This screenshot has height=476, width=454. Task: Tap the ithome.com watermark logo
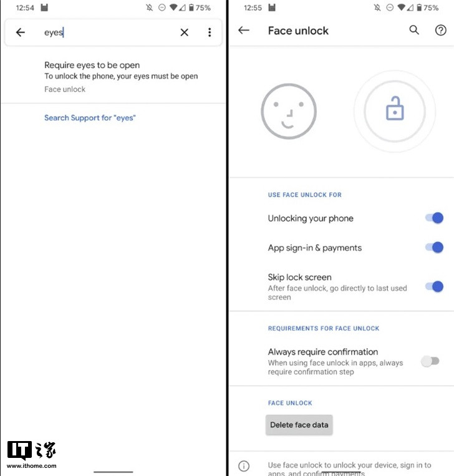coord(32,454)
